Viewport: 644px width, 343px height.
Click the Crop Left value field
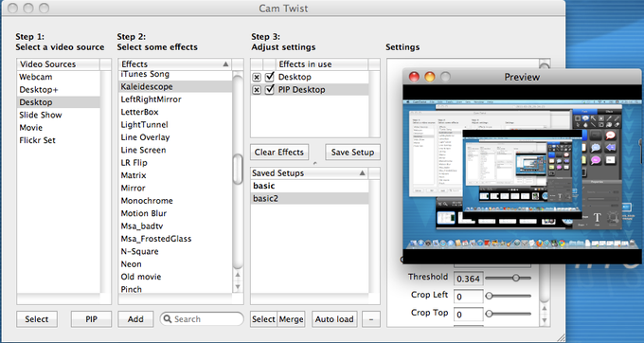pos(468,297)
